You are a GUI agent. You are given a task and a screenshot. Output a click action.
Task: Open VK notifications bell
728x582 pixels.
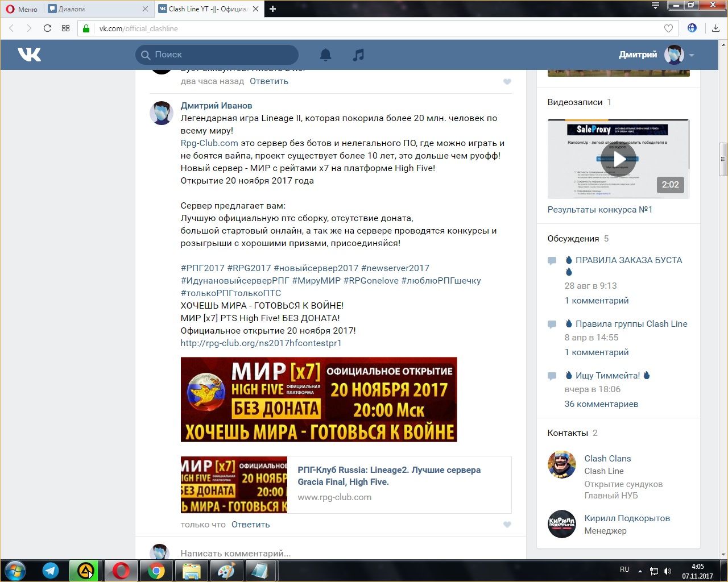325,55
